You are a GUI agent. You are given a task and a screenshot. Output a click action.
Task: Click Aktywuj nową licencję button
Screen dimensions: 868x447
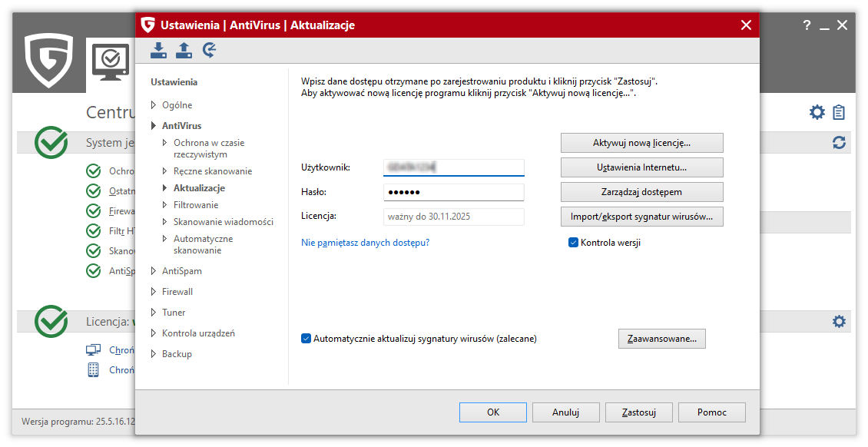click(641, 143)
